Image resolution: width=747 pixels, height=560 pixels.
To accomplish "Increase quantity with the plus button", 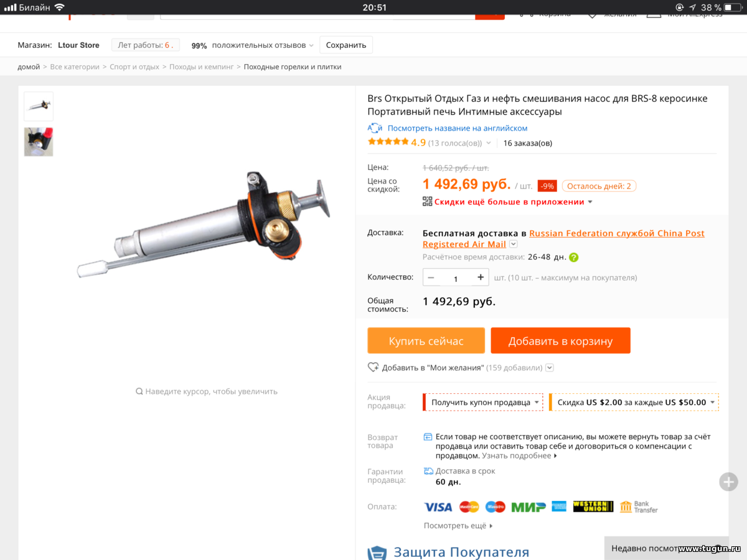I will [481, 278].
